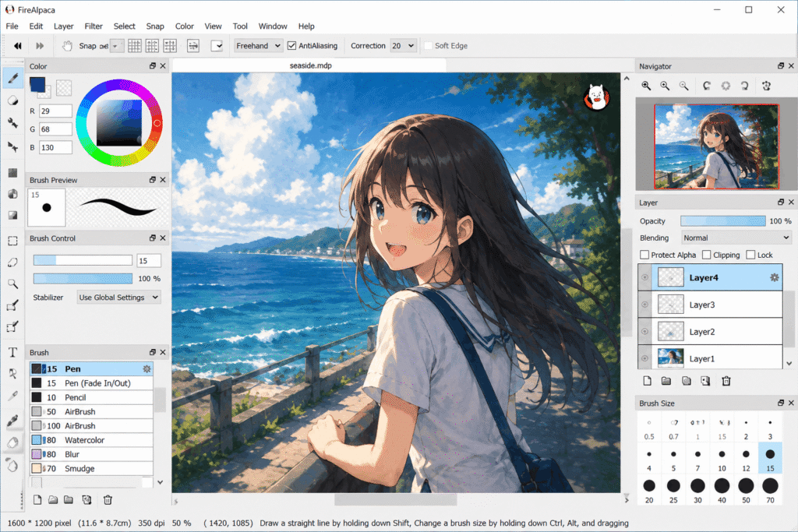The height and width of the screenshot is (532, 798).
Task: Open the Freehand mode dropdown
Action: 258,46
